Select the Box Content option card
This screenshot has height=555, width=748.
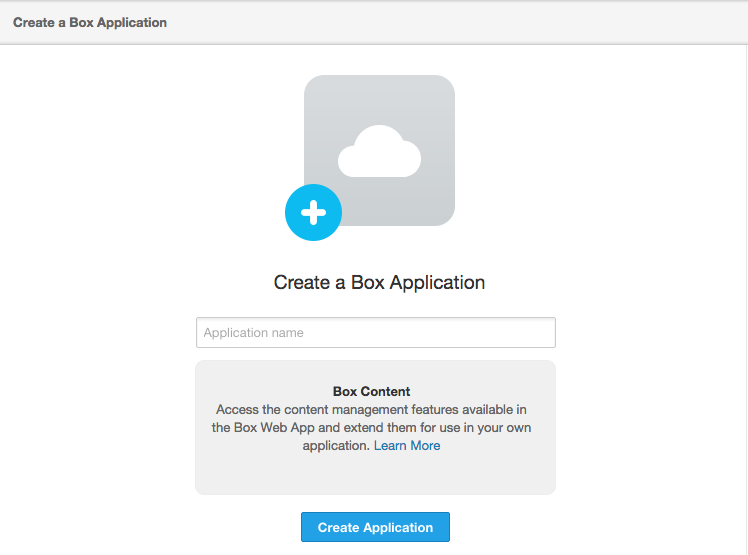[x=375, y=428]
